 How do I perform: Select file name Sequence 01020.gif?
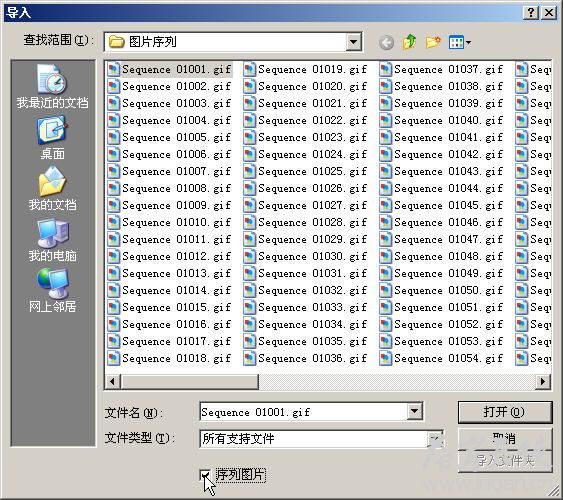(312, 87)
